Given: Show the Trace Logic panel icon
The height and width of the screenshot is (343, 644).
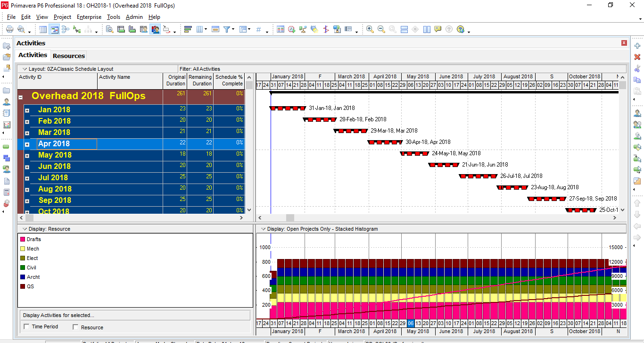Looking at the screenshot, I should click(x=77, y=29).
